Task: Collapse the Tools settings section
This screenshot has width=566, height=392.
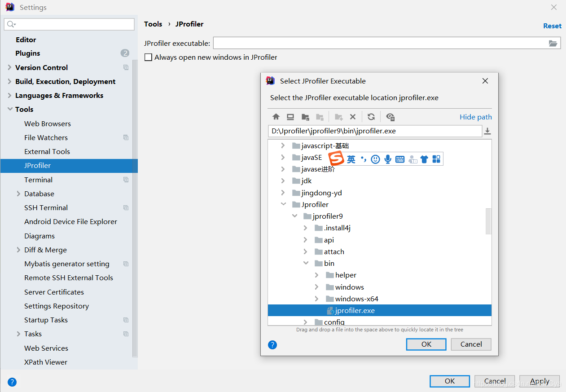Action: tap(9, 109)
